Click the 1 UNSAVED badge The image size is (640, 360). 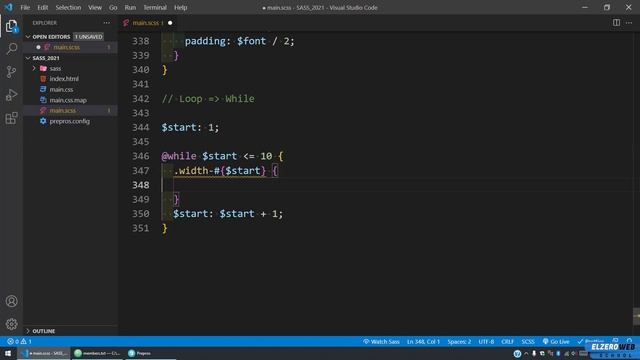(x=88, y=37)
